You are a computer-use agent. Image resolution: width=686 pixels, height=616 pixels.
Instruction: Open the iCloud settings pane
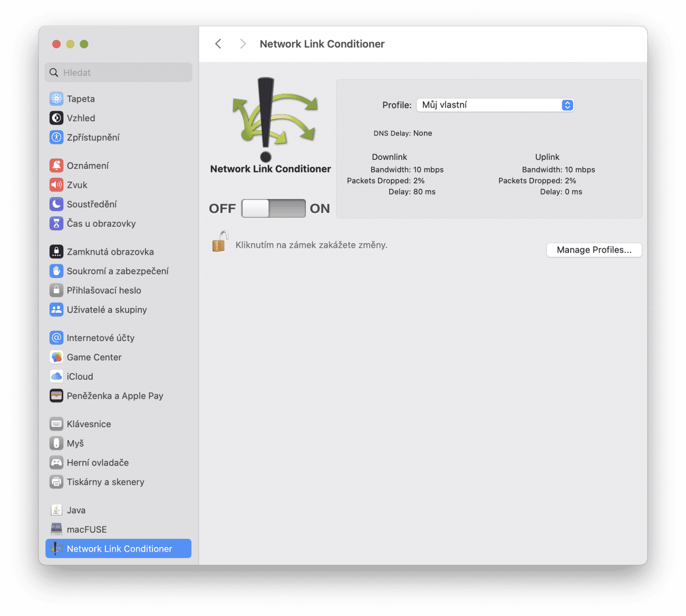click(119, 377)
